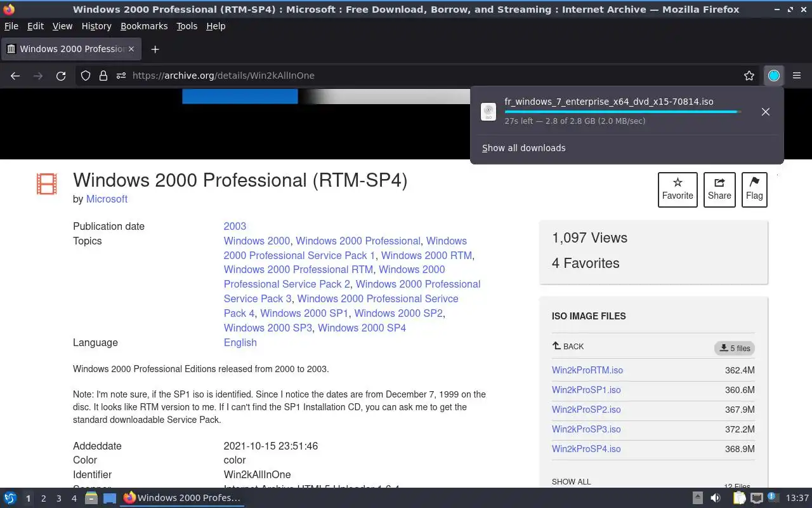The height and width of the screenshot is (508, 812).
Task: Open the Windows 2000 SP1 topic
Action: tap(304, 313)
